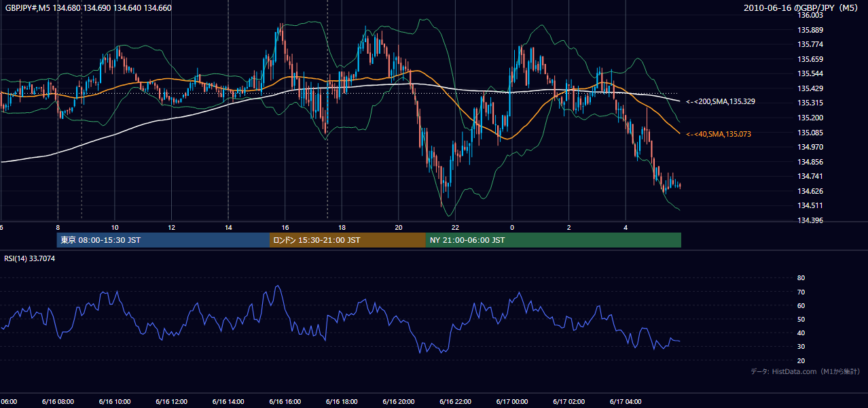The height and width of the screenshot is (408, 868).
Task: Click the HistData.com data source credit
Action: pyautogui.click(x=805, y=372)
